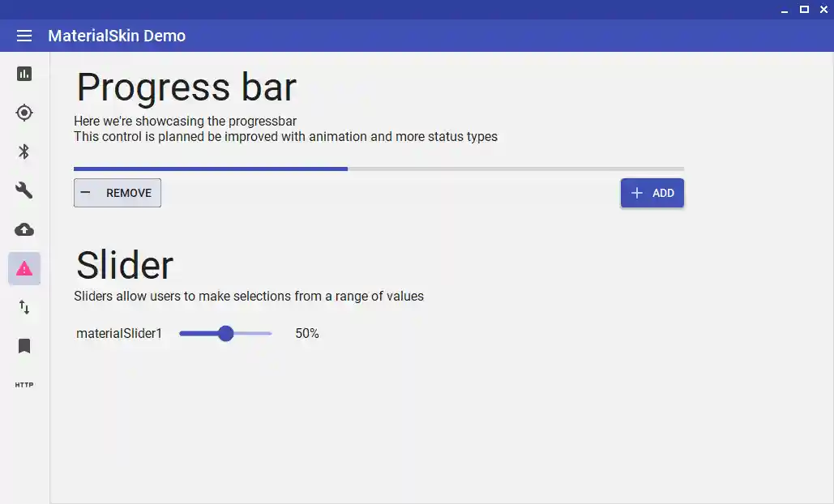Click the plus icon inside ADD button

[x=636, y=193]
